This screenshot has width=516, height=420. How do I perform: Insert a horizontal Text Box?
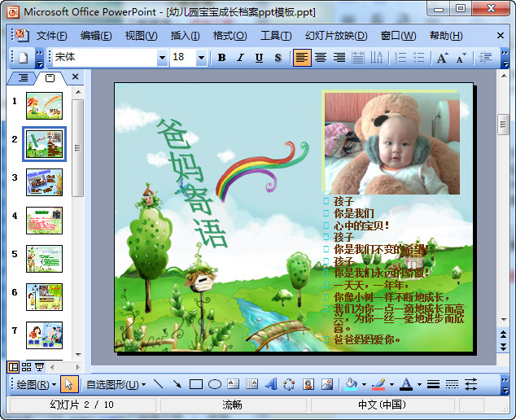[x=234, y=384]
